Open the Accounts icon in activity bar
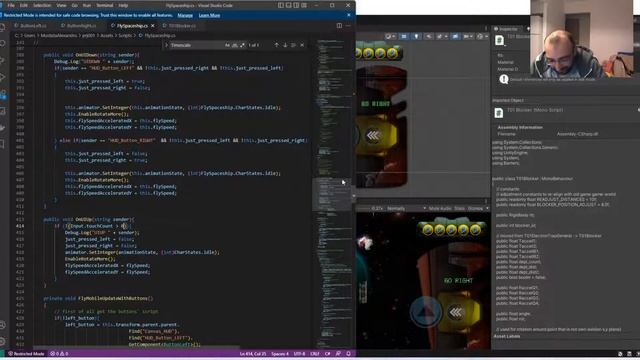Image resolution: width=640 pixels, height=360 pixels. tap(3, 325)
